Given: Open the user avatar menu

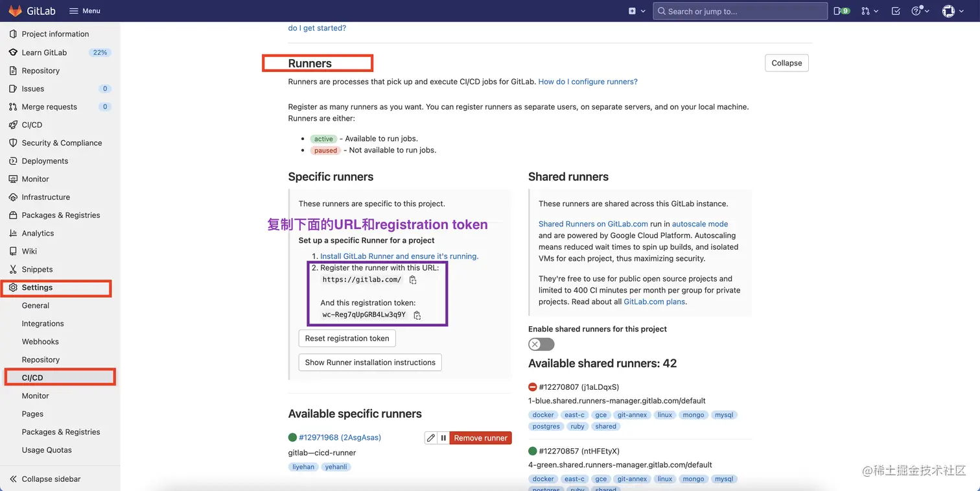Looking at the screenshot, I should pos(953,11).
